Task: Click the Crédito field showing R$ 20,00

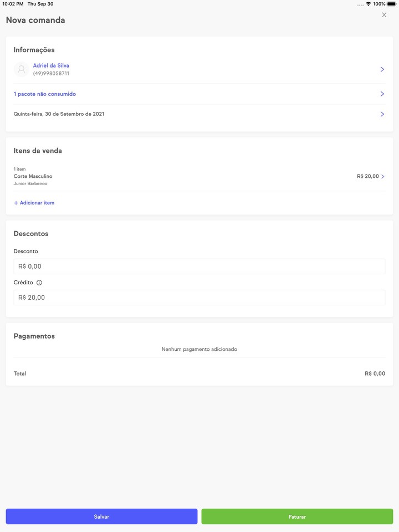Action: tap(199, 297)
